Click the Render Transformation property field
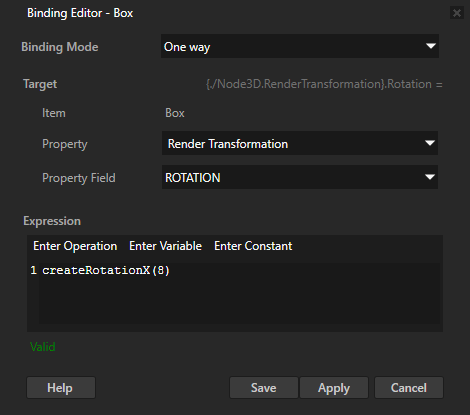This screenshot has height=415, width=470. 300,143
